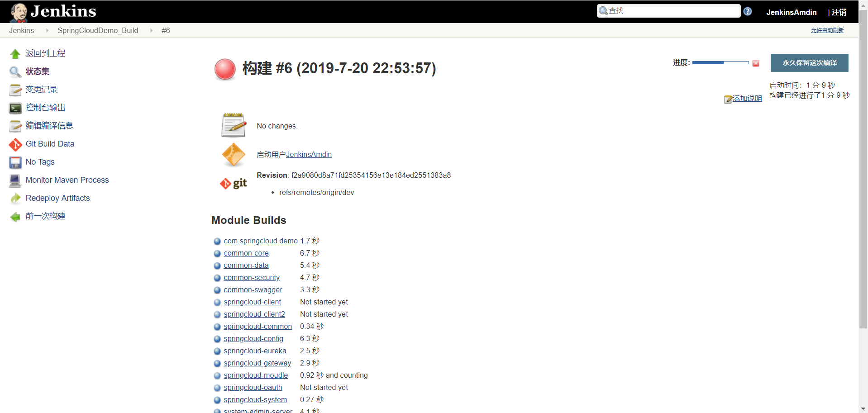The image size is (868, 413).
Task: Expand breadcrumb arrow after SpringCloudDemo_Build
Action: pos(151,30)
